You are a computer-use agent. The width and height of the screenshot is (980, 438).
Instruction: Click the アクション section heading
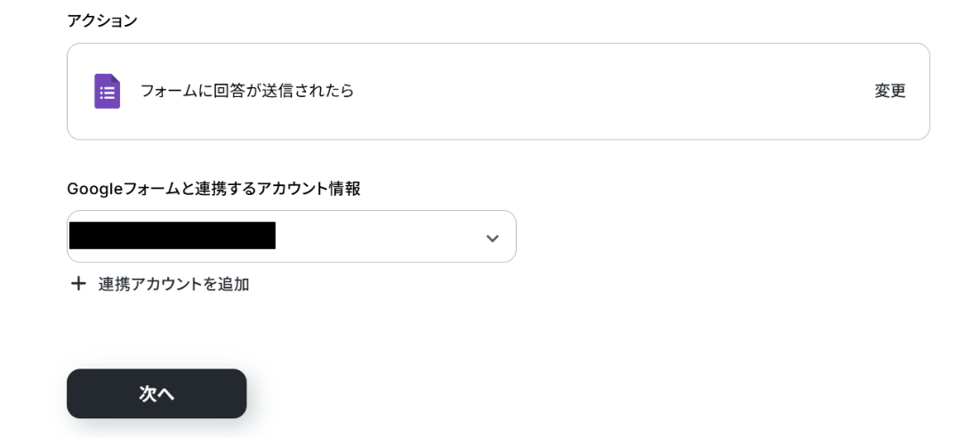(102, 20)
